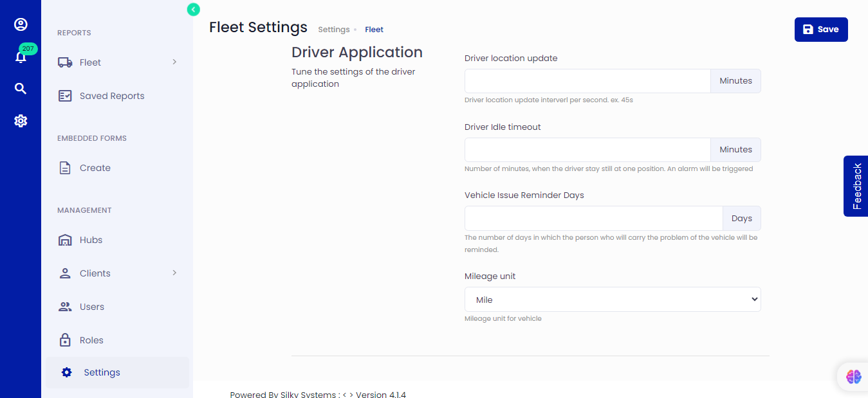Open the gear icon in left rail
The width and height of the screenshot is (868, 398).
[x=21, y=121]
